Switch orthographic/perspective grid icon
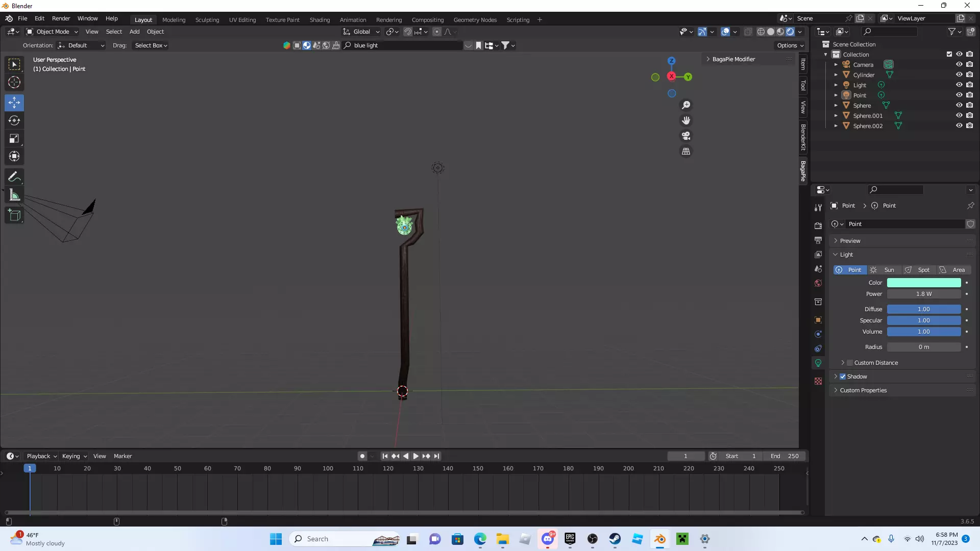980x551 pixels. pyautogui.click(x=686, y=152)
